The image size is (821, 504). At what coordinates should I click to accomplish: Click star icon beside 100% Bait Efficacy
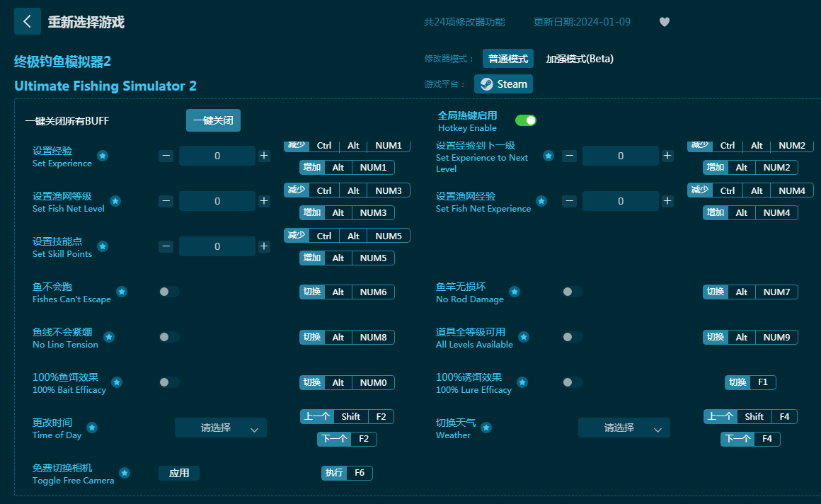[x=117, y=382]
